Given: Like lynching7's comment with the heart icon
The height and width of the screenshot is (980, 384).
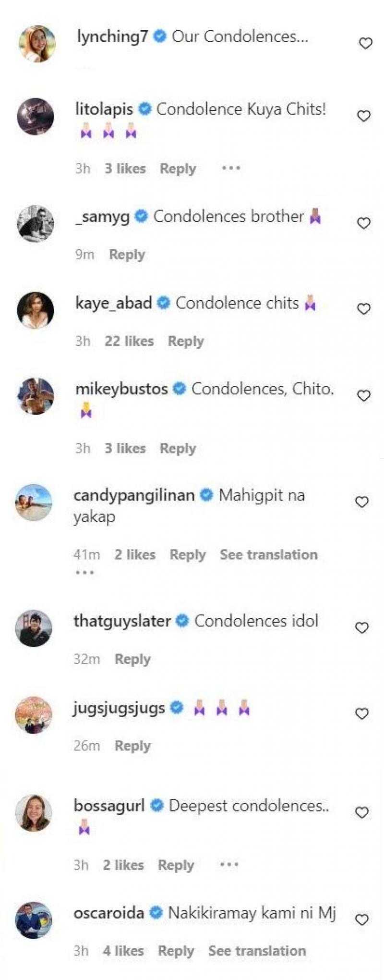Looking at the screenshot, I should click(x=365, y=44).
